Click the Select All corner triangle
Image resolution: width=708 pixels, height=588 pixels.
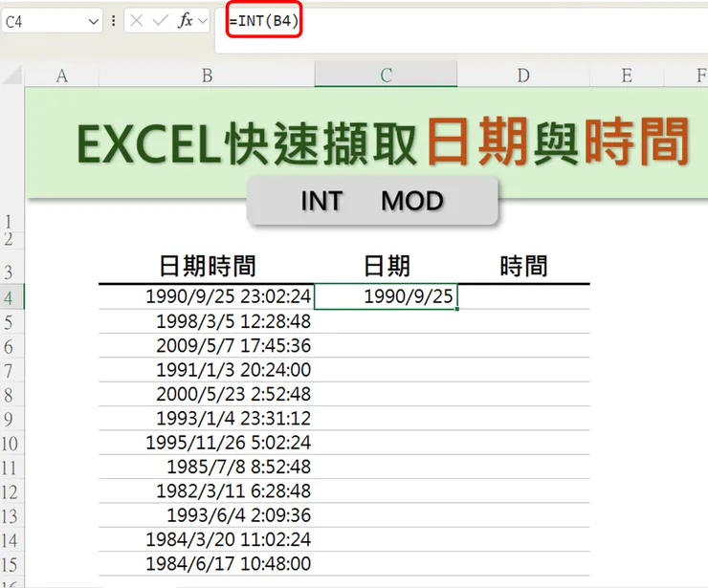12,76
